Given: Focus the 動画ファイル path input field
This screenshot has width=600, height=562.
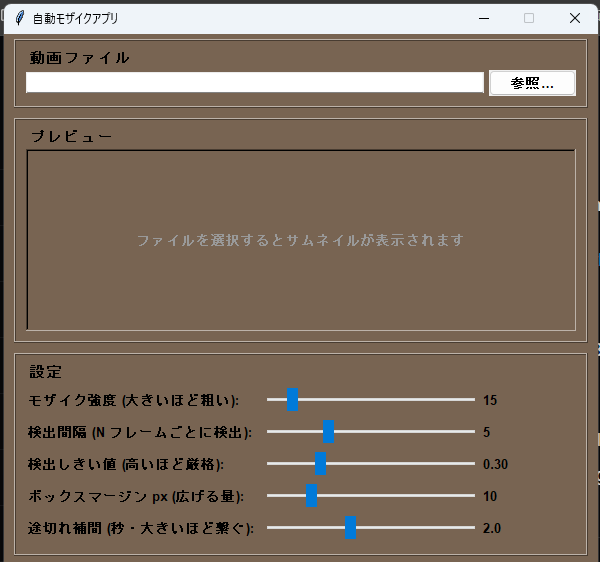Looking at the screenshot, I should [255, 82].
